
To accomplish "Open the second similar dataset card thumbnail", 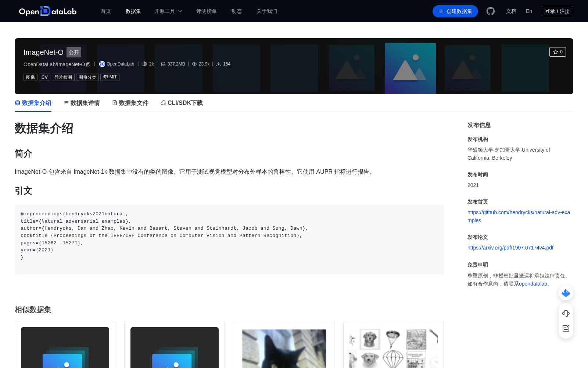I will point(175,347).
